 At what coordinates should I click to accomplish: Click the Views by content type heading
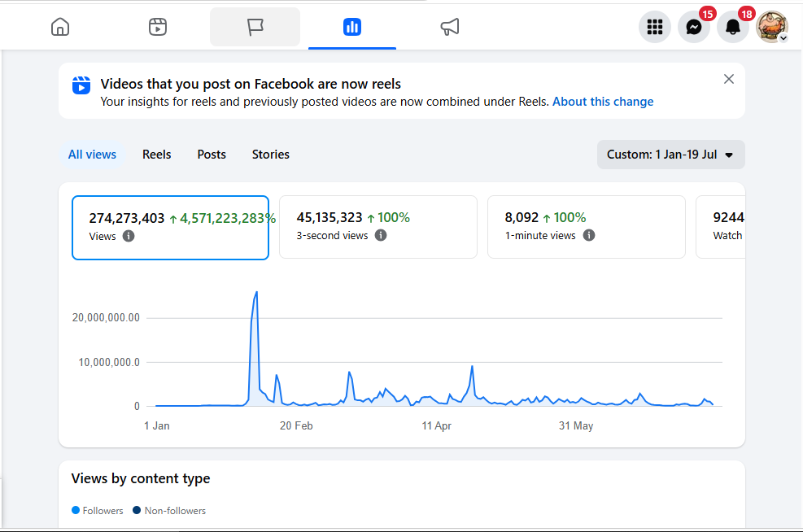pyautogui.click(x=141, y=478)
